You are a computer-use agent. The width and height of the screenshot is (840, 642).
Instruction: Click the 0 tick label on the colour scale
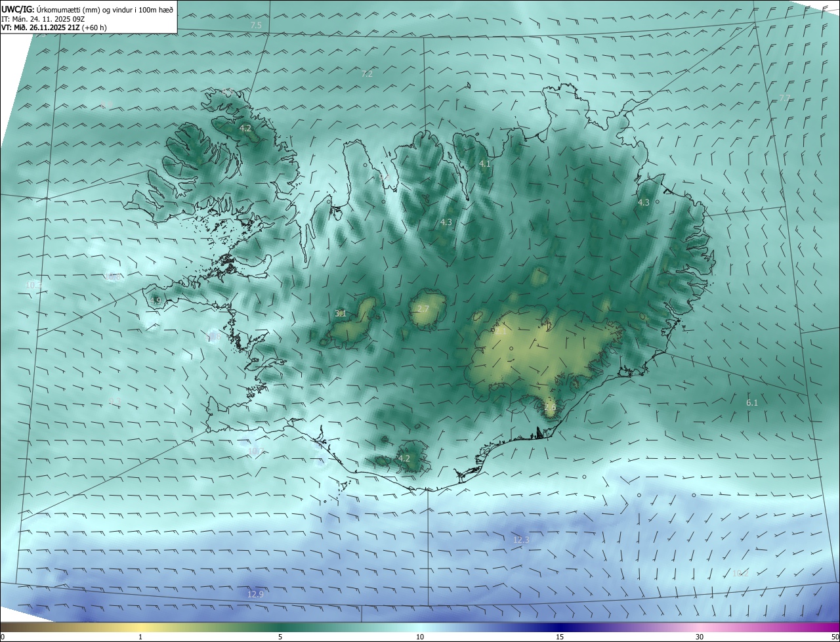(3, 637)
